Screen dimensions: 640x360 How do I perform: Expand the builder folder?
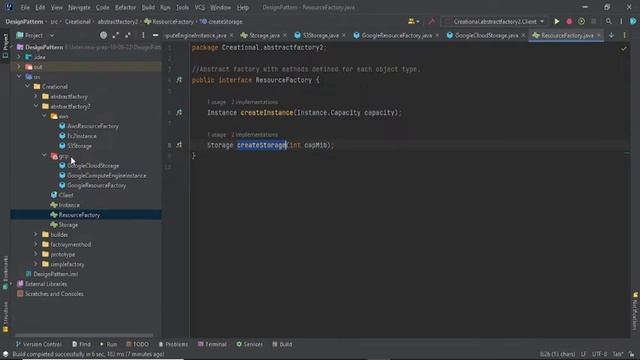pos(36,235)
